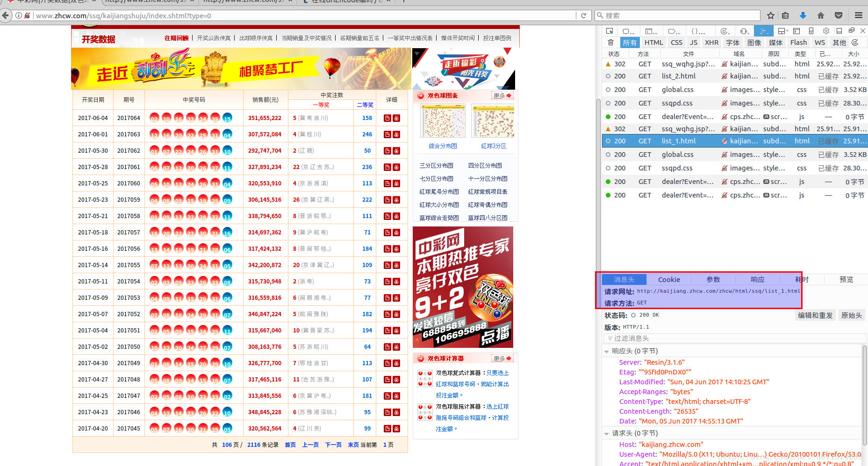
Task: Open the downloads arrow in Firefox toolbar
Action: coord(803,15)
